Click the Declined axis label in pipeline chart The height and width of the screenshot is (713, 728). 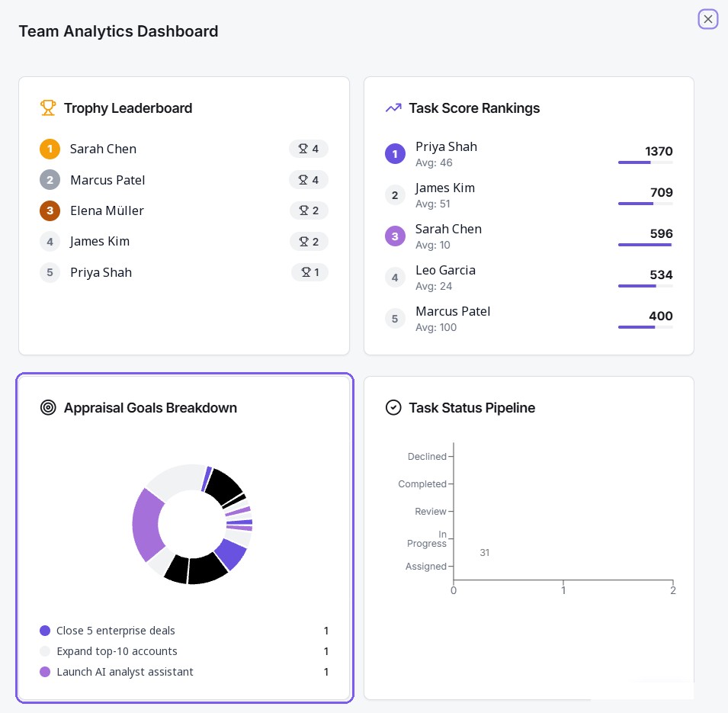tap(427, 457)
